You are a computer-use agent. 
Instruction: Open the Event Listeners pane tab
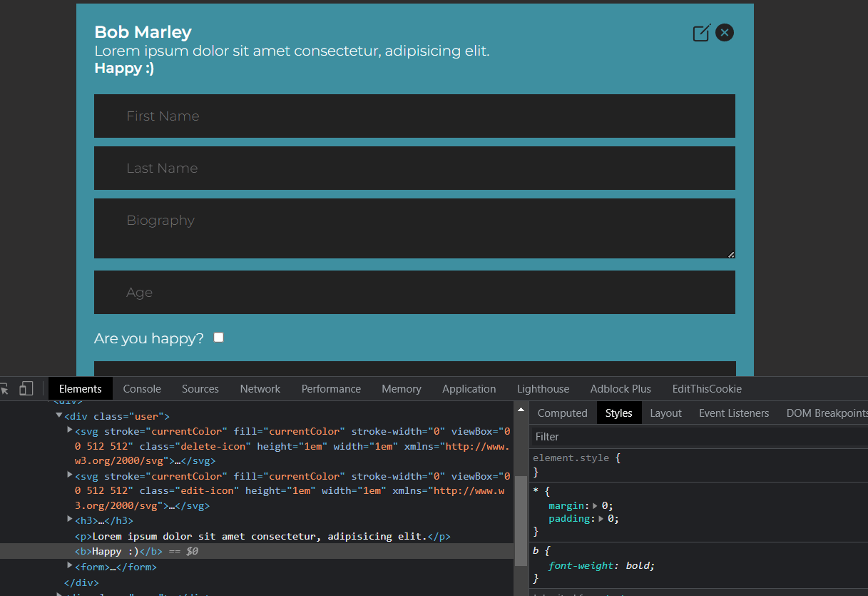click(x=734, y=413)
